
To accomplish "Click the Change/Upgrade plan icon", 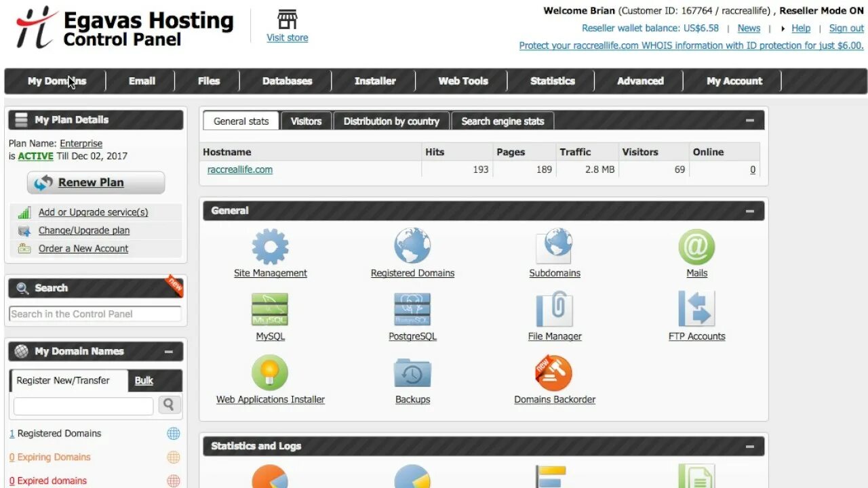I will 24,230.
